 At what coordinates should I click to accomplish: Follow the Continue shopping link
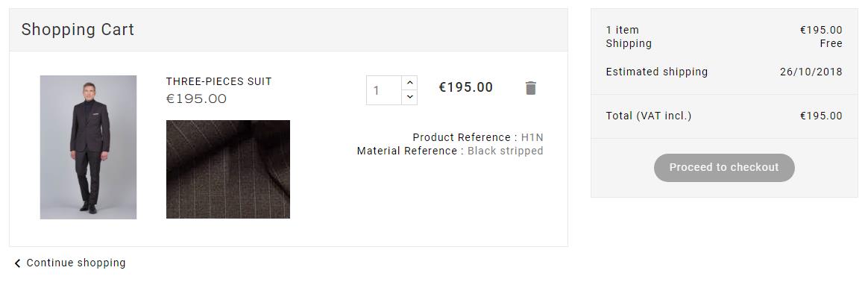click(x=76, y=263)
